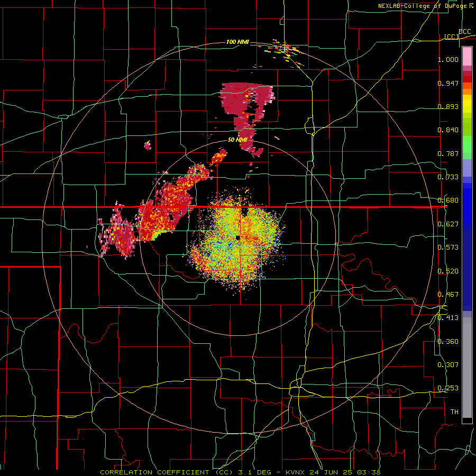Click the TH threshold label

point(454,412)
